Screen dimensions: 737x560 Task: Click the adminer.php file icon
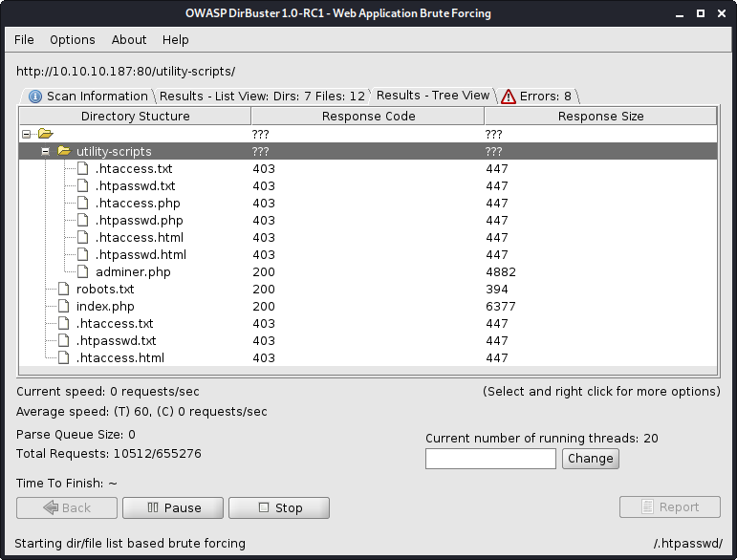click(83, 272)
